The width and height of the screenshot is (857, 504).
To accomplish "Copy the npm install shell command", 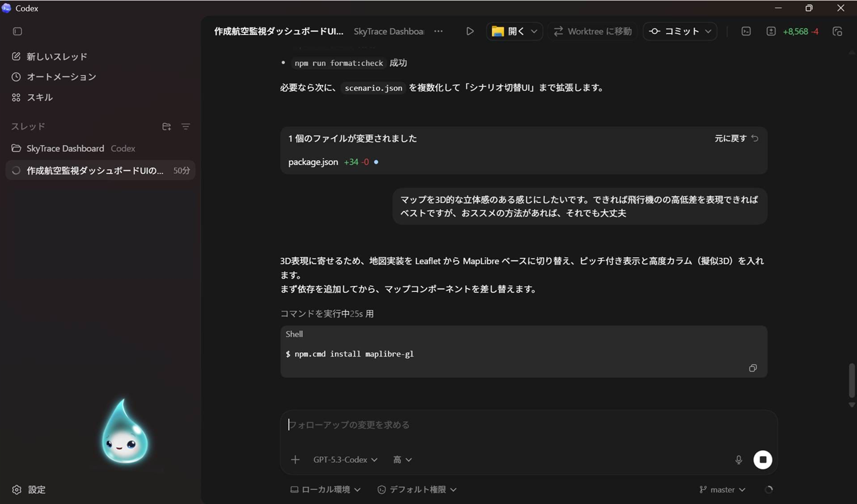I will pyautogui.click(x=752, y=368).
